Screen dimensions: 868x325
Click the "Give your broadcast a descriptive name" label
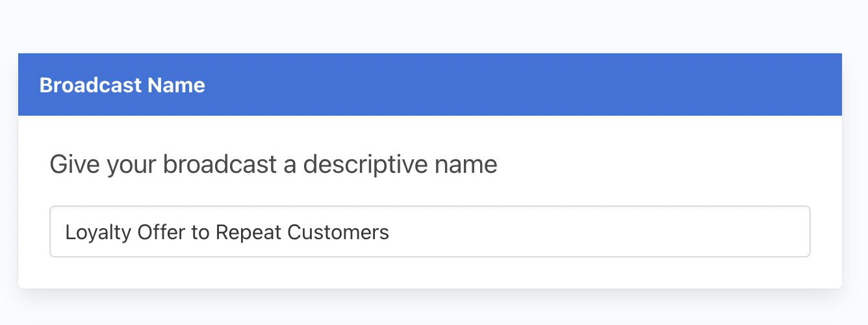click(x=274, y=164)
